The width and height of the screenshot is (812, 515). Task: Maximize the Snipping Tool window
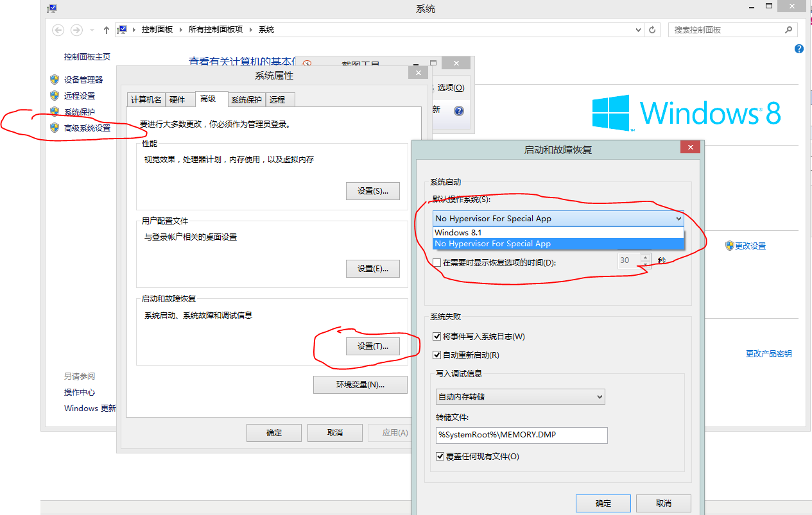coord(433,63)
